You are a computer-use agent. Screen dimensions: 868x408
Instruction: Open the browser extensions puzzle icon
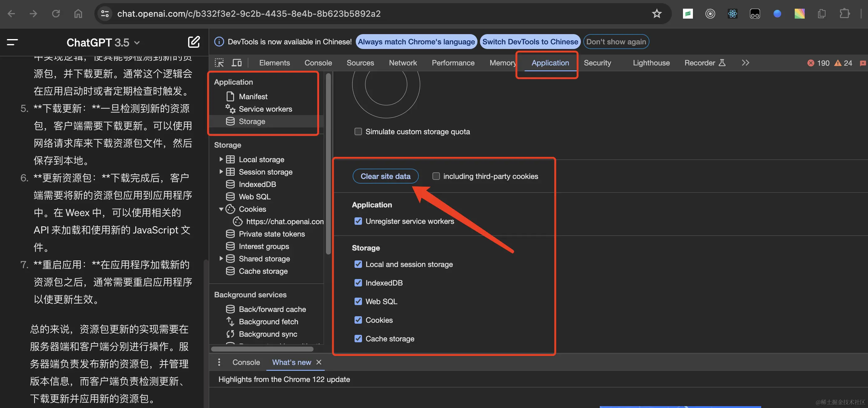coord(844,13)
